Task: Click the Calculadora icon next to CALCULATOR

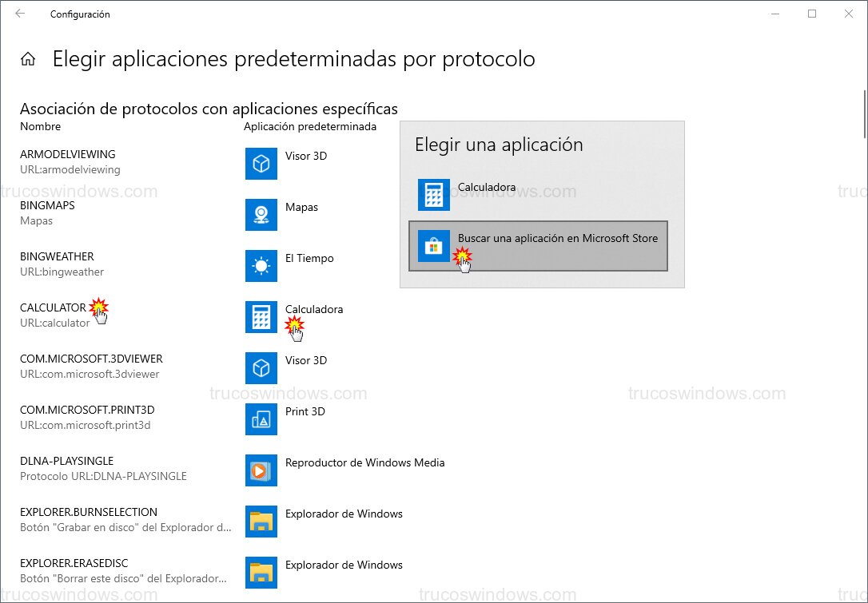Action: [x=261, y=317]
